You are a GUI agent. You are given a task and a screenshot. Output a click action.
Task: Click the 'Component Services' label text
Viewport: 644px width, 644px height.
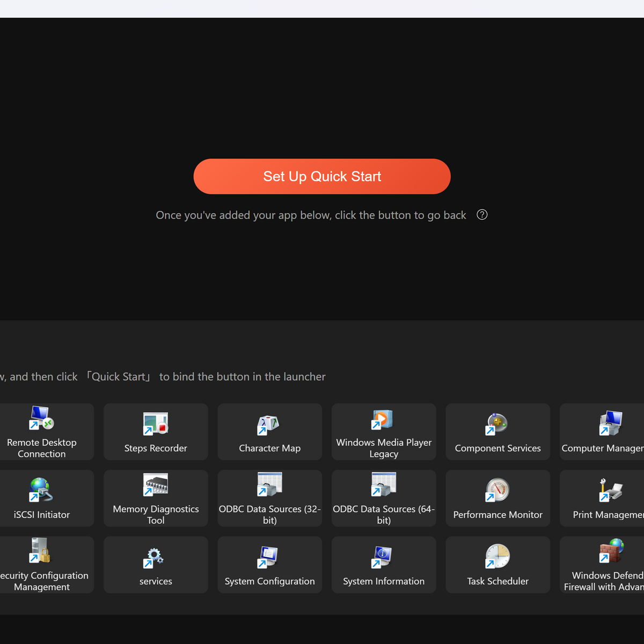pos(497,448)
